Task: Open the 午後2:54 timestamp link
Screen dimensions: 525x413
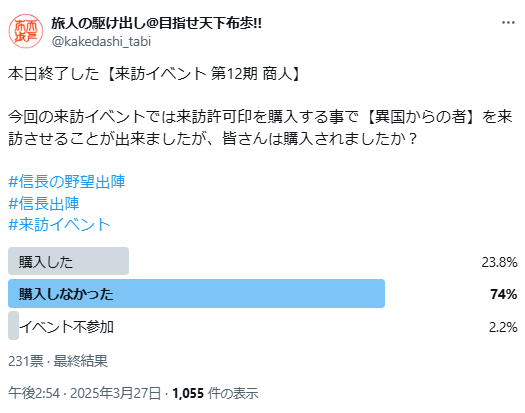Action: (x=34, y=393)
